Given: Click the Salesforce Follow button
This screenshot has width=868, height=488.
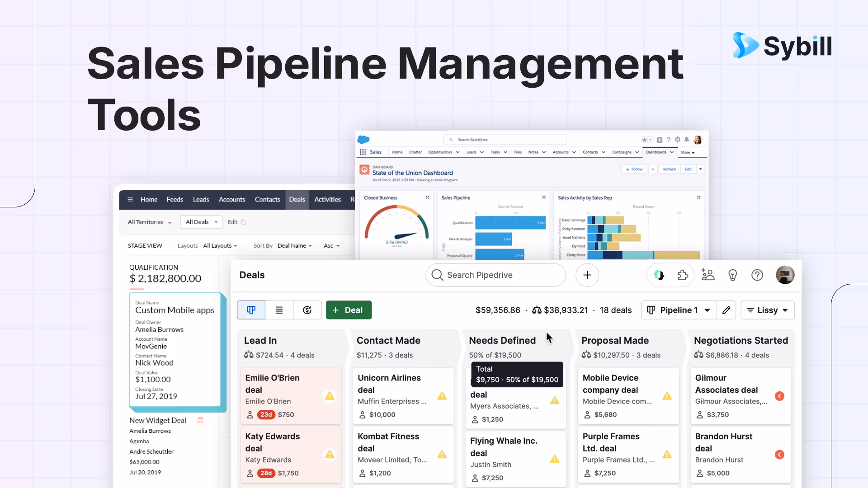Looking at the screenshot, I should coord(635,169).
